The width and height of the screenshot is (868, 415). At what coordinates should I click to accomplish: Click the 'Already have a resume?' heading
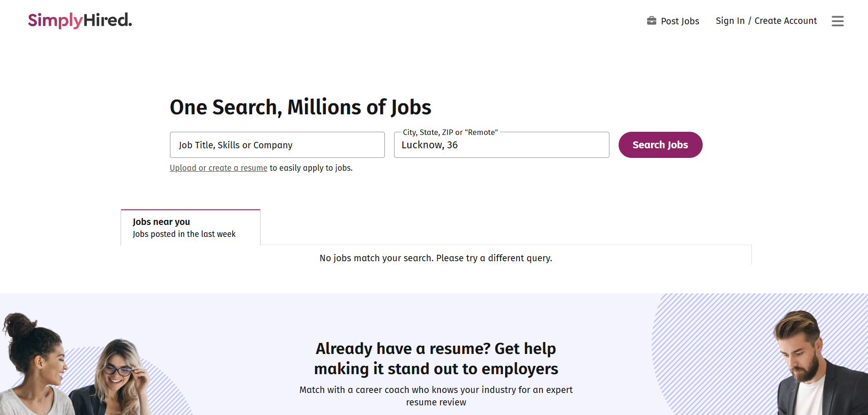click(x=436, y=359)
